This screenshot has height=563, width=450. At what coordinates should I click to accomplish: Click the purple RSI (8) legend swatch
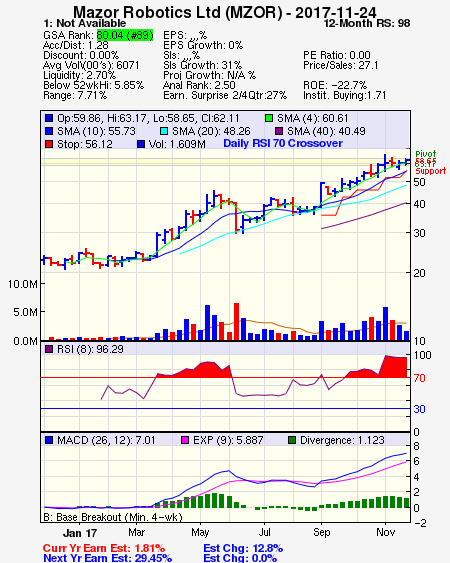(x=49, y=349)
